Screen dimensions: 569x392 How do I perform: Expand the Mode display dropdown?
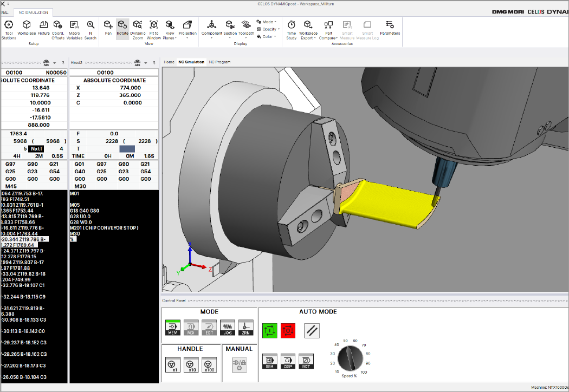268,22
